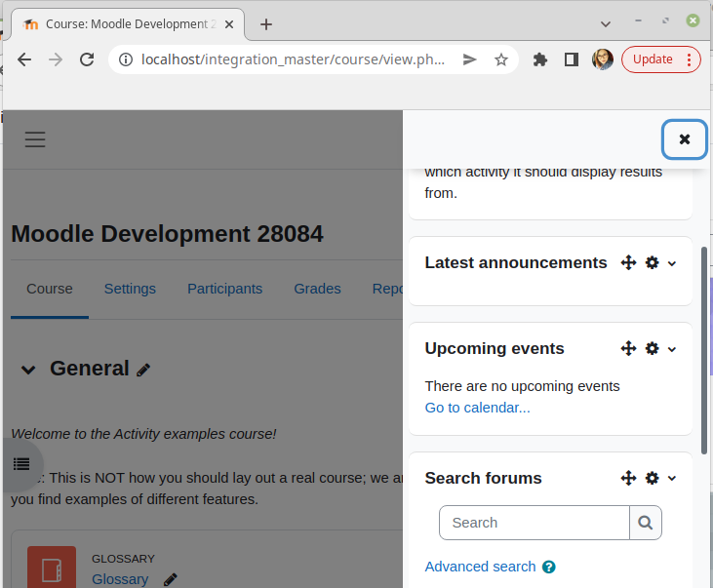Collapse the General section chevron
This screenshot has width=713, height=588.
click(28, 370)
